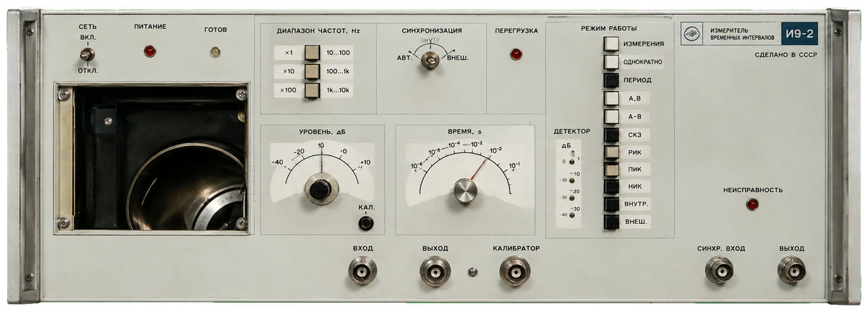Screen dimensions: 868x312
Task: Toggle the СИНХРОНИЗАЦИЯ АВТ./ВНЕШ. switch
Action: point(430,61)
